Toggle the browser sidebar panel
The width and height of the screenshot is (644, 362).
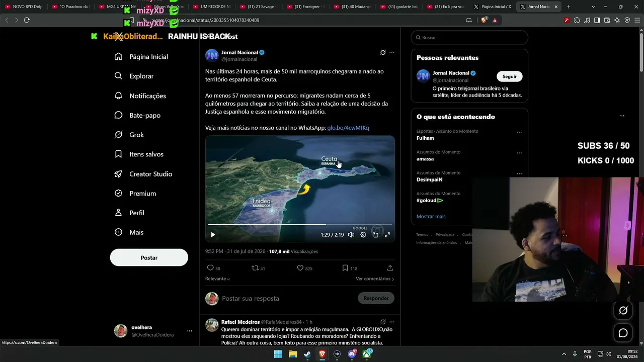(597, 20)
